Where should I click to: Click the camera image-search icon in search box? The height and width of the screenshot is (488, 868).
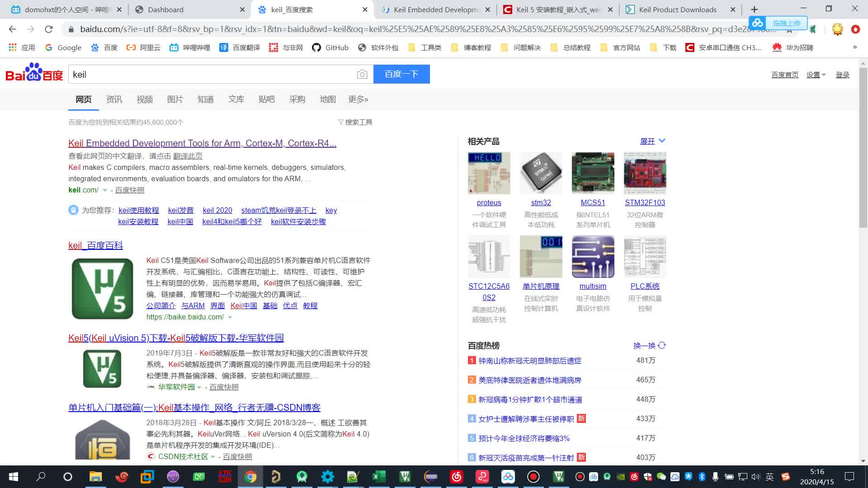tap(362, 75)
